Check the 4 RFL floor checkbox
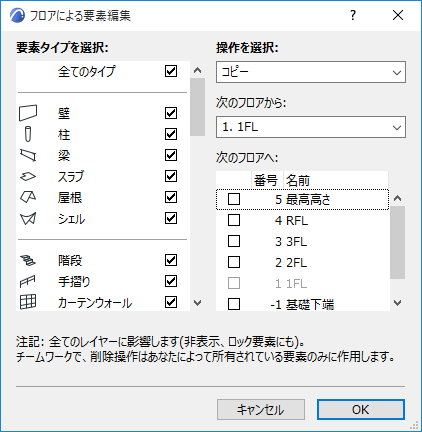This screenshot has width=422, height=432. coord(234,220)
